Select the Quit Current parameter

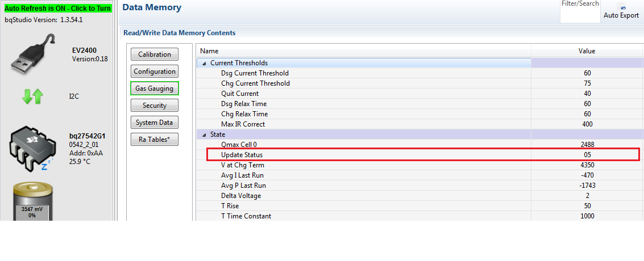tap(240, 94)
